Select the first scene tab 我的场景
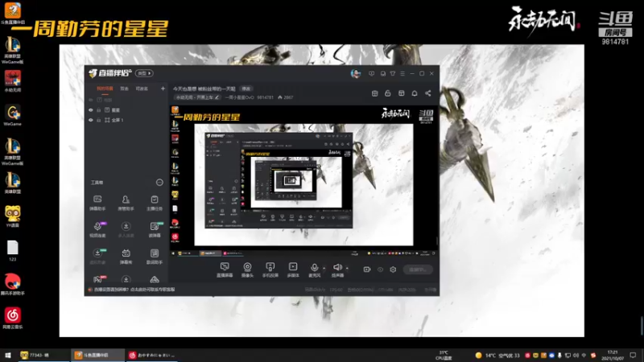 pyautogui.click(x=105, y=88)
